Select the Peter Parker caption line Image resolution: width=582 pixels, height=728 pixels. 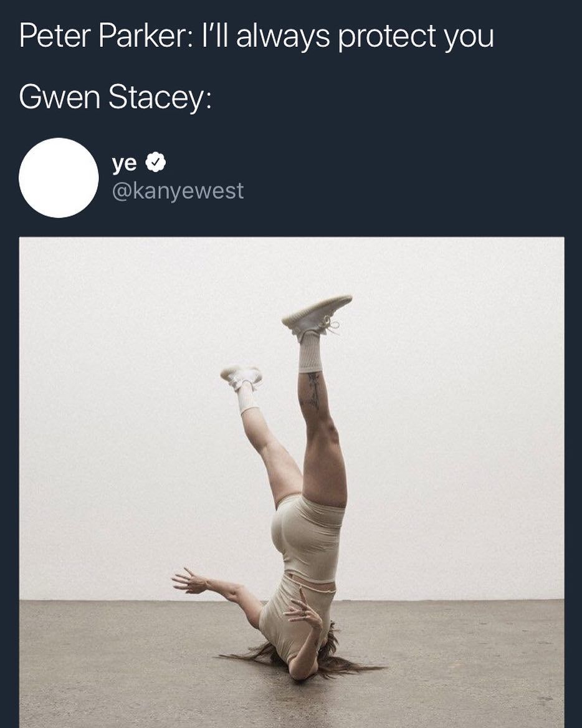[256, 36]
